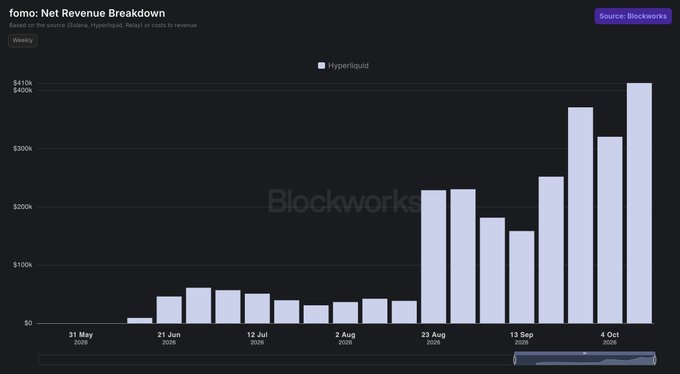Select the bar above the 2 Aug label
This screenshot has height=374, width=680.
pyautogui.click(x=346, y=312)
